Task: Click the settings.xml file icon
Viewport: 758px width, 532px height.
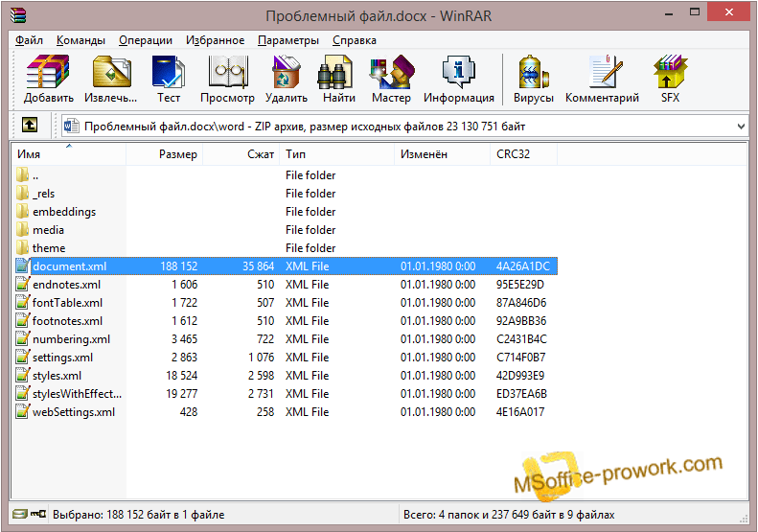Action: tap(22, 357)
